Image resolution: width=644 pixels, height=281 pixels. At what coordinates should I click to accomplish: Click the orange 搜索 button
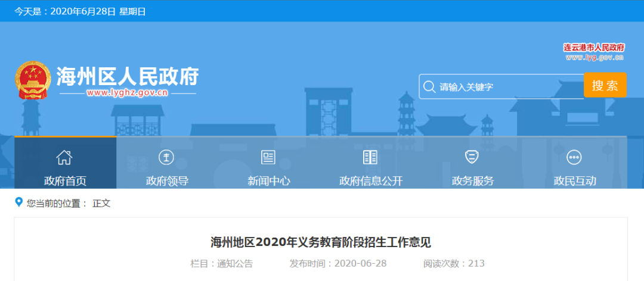click(x=605, y=85)
